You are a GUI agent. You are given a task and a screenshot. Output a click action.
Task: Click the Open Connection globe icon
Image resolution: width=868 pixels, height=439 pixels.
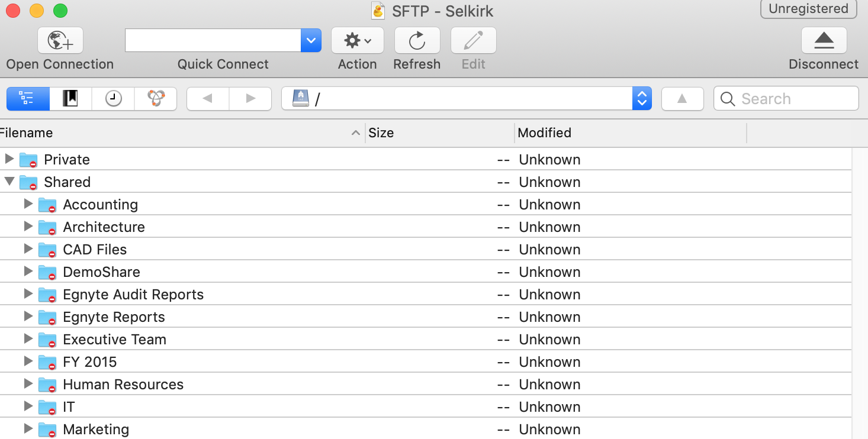pyautogui.click(x=60, y=41)
